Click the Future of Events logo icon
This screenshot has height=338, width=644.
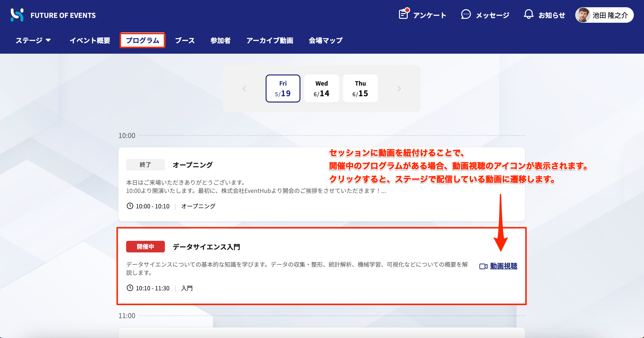(17, 15)
